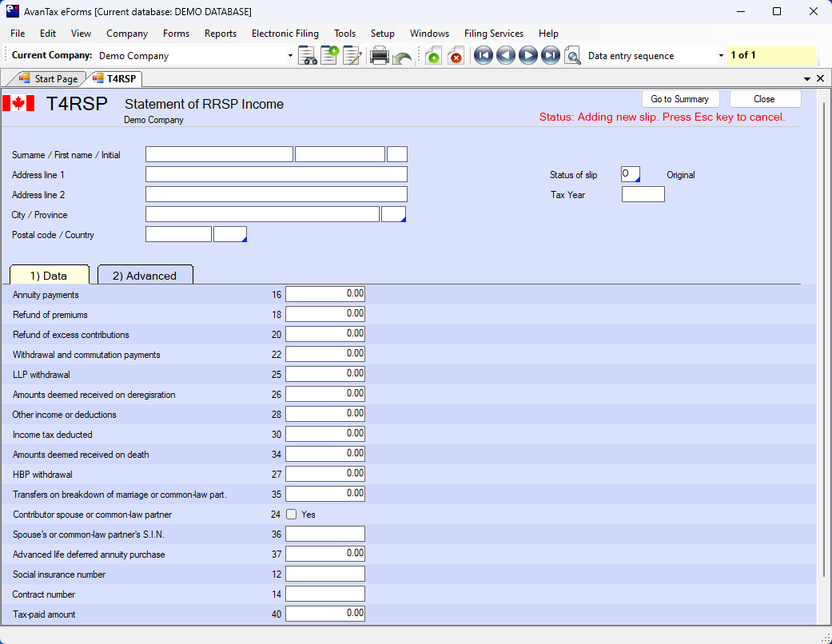Click the find company binoculars icon
Viewport: 832px width, 644px height.
tap(308, 56)
